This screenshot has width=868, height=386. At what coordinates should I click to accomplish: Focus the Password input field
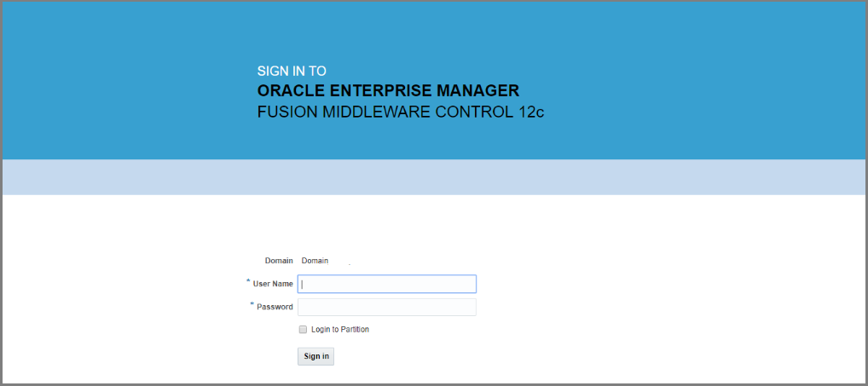click(x=386, y=307)
